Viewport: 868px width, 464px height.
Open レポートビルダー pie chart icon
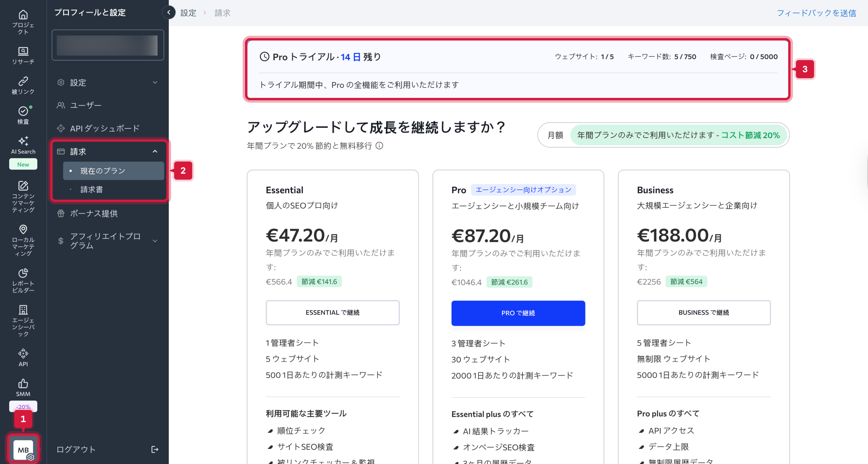(x=23, y=273)
